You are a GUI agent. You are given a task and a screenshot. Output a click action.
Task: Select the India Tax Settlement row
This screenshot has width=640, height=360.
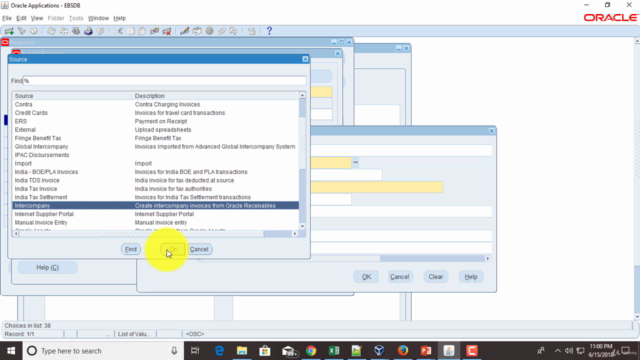156,197
